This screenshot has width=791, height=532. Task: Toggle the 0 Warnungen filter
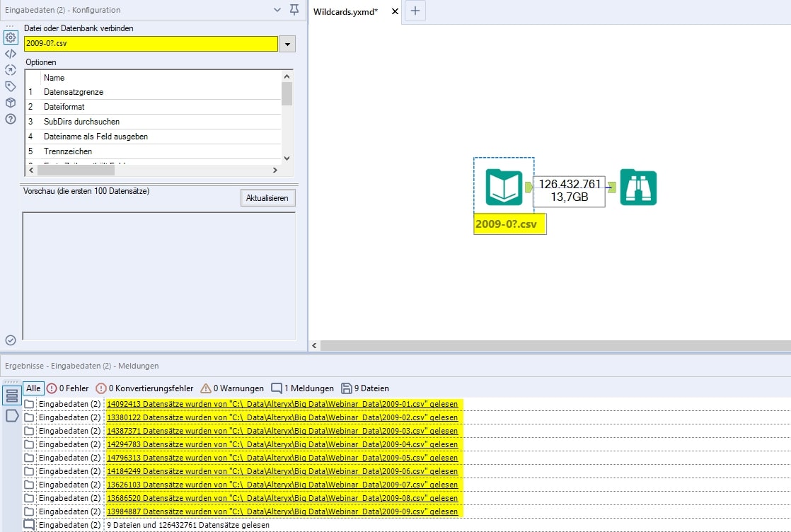232,388
